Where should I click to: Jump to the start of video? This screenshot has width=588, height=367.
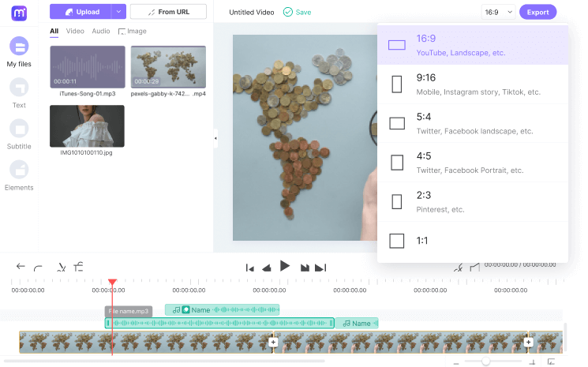249,268
